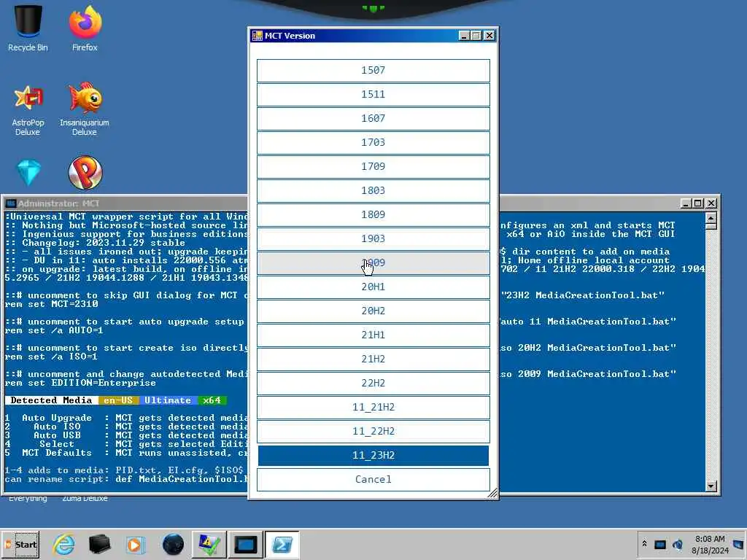Open the Peggle 'P' ball icon
This screenshot has height=560, width=747.
point(85,172)
